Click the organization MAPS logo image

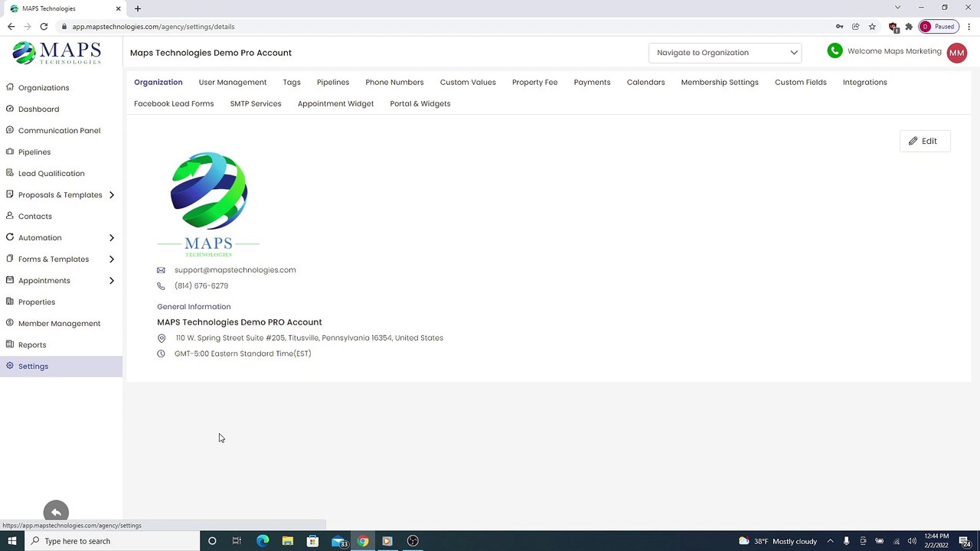tap(208, 204)
